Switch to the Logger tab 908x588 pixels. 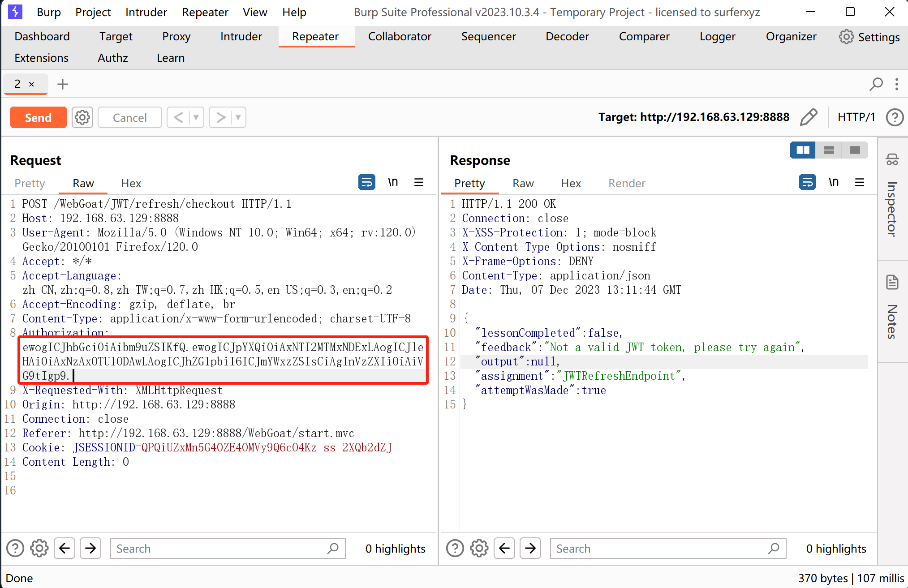[718, 36]
